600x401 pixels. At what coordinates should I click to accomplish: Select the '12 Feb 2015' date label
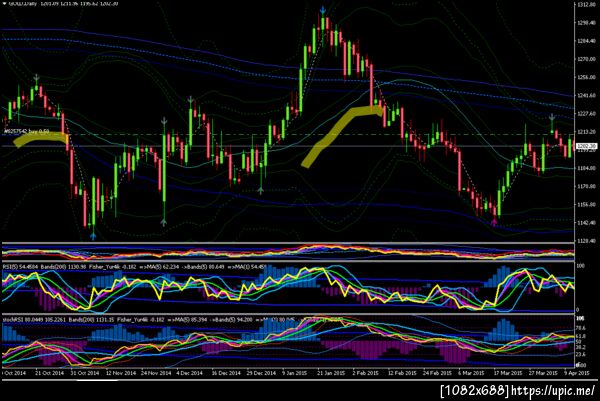(x=402, y=373)
